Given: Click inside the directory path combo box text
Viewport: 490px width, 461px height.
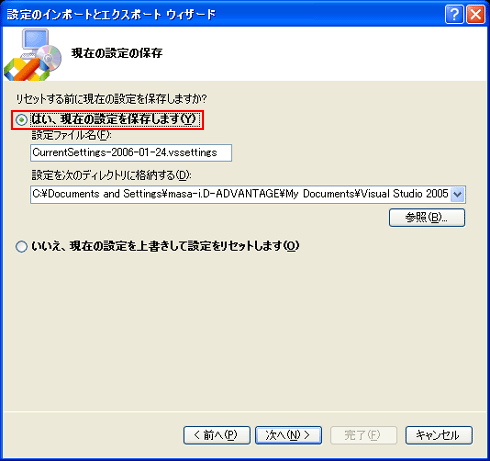Looking at the screenshot, I should pyautogui.click(x=240, y=194).
